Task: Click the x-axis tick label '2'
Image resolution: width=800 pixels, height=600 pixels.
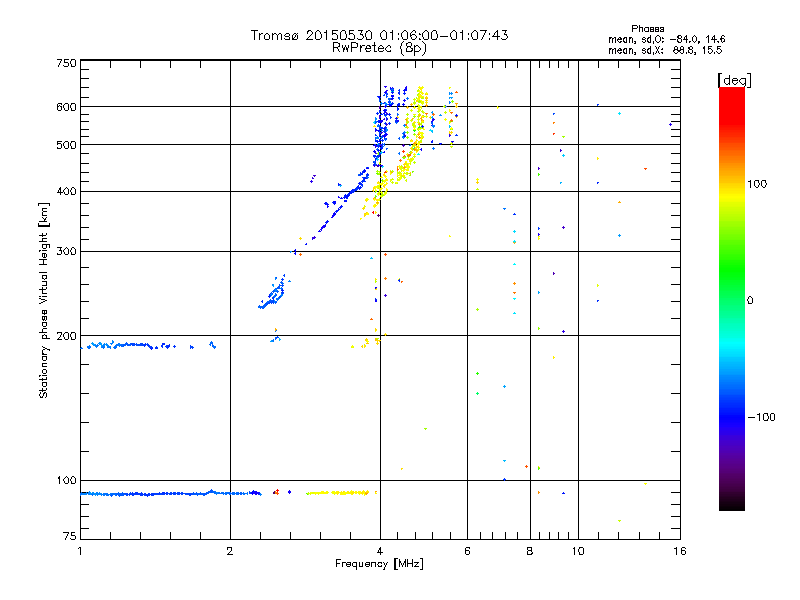Action: coord(230,551)
